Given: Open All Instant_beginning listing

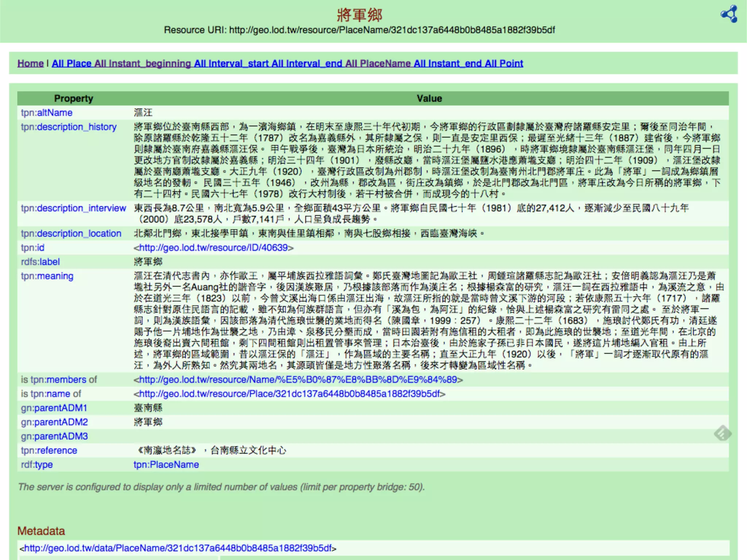Looking at the screenshot, I should click(143, 63).
